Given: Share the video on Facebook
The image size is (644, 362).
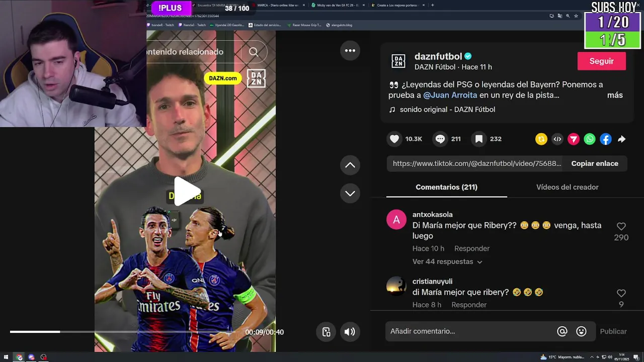Looking at the screenshot, I should 606,139.
